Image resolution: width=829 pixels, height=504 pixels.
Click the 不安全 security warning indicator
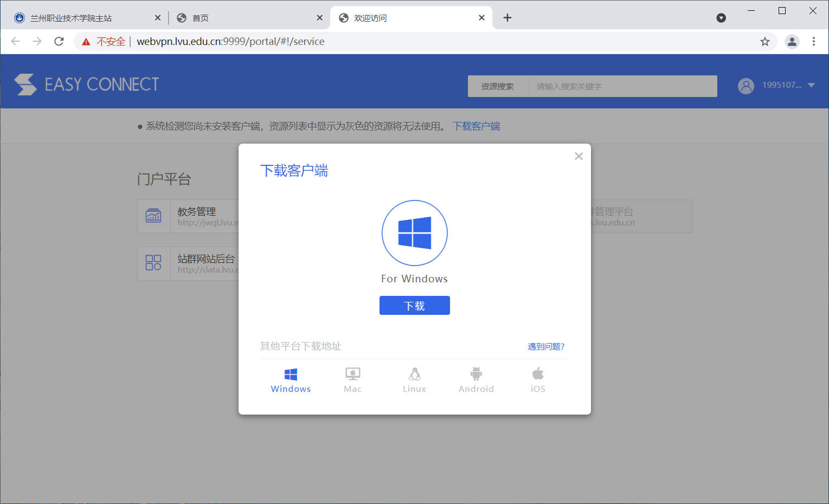pyautogui.click(x=104, y=42)
